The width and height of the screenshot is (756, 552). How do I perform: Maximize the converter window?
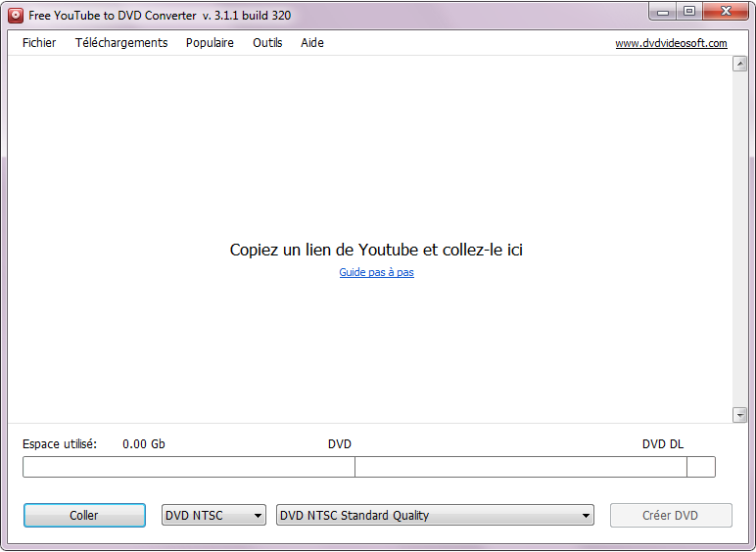(x=690, y=12)
